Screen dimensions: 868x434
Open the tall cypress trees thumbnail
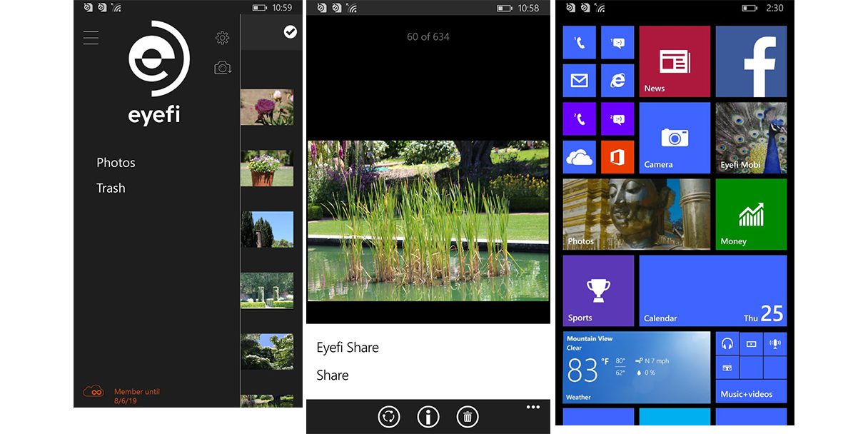267,229
